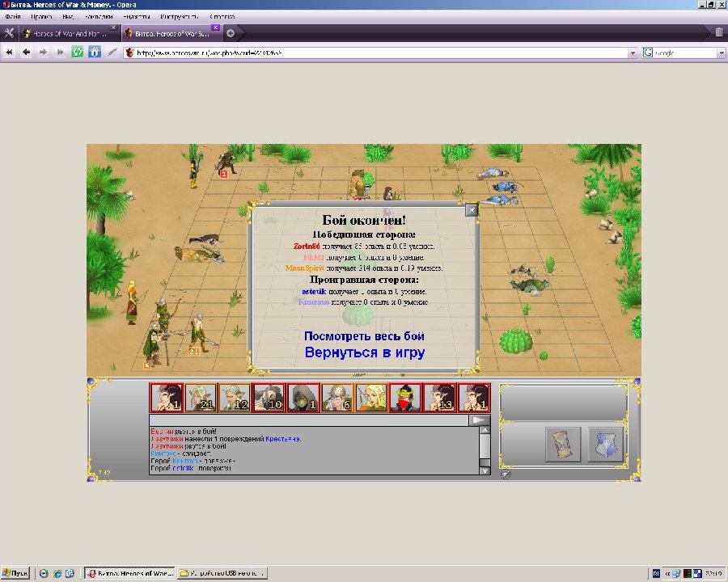The width and height of the screenshot is (728, 582).
Task: Select first unit portrait numbered 1
Action: pyautogui.click(x=166, y=397)
